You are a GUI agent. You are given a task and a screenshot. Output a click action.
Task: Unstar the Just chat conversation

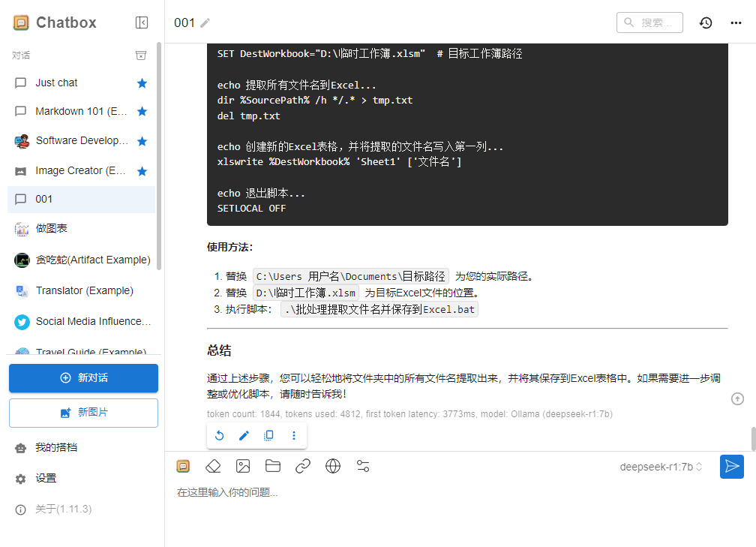[142, 83]
